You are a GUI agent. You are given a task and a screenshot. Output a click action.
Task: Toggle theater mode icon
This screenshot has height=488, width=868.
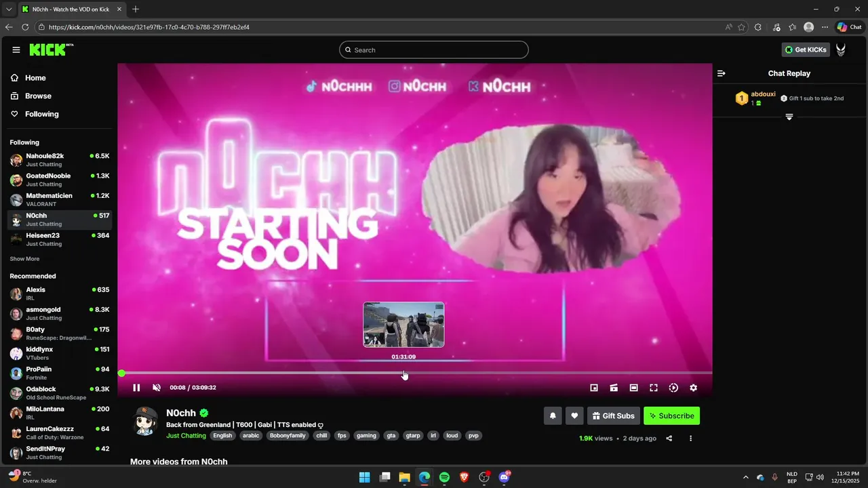coord(633,388)
